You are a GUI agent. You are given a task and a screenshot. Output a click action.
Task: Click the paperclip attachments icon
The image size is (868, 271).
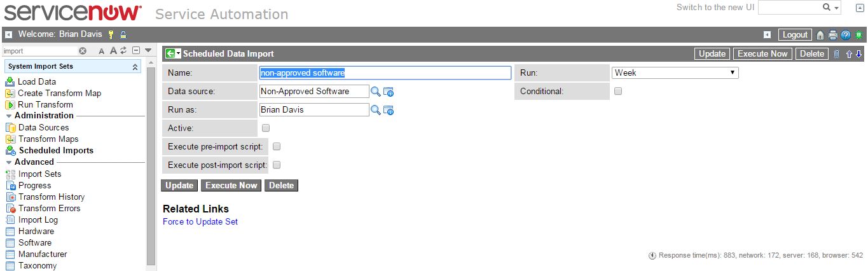tap(836, 54)
